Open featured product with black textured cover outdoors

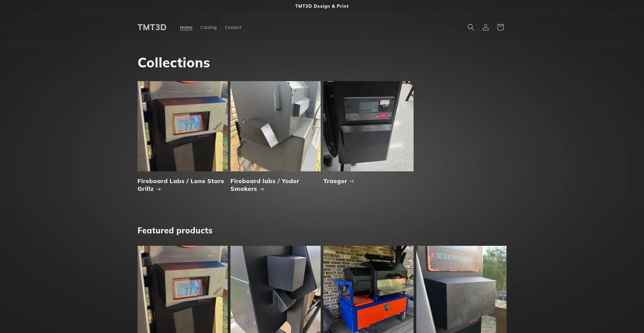[x=461, y=289]
